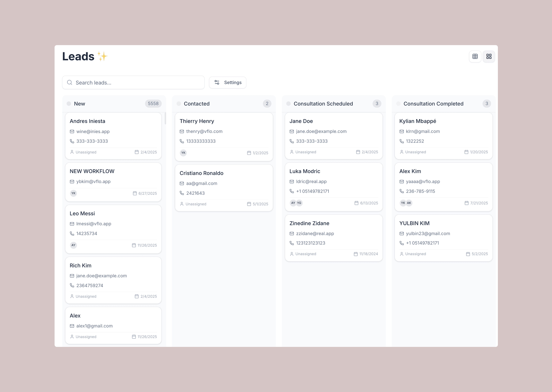Click email icon next to klrn@gmail.com
This screenshot has width=552, height=392.
click(x=401, y=132)
